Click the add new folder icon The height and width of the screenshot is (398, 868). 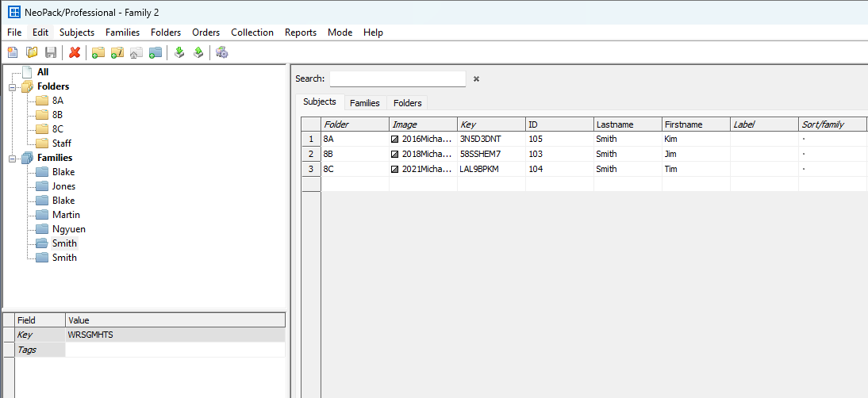click(x=98, y=52)
